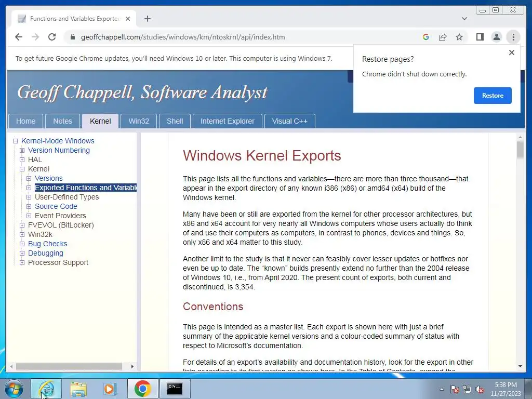Switch to the Win32 site tab
The width and height of the screenshot is (532, 399).
(139, 121)
